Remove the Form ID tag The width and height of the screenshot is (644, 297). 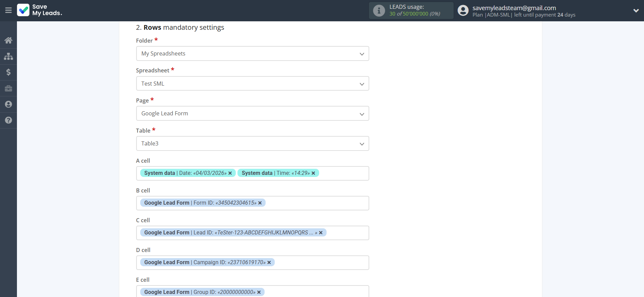coord(260,203)
